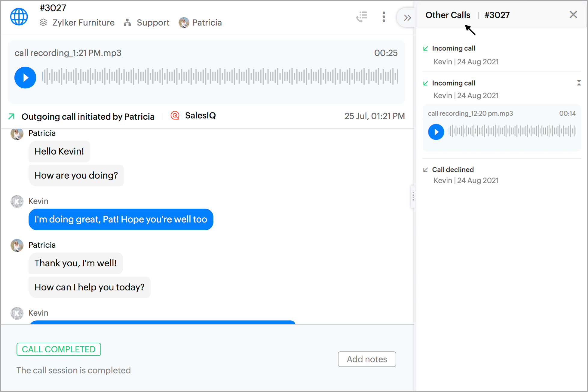The image size is (588, 392).
Task: Click the Support department icon
Action: pyautogui.click(x=127, y=23)
